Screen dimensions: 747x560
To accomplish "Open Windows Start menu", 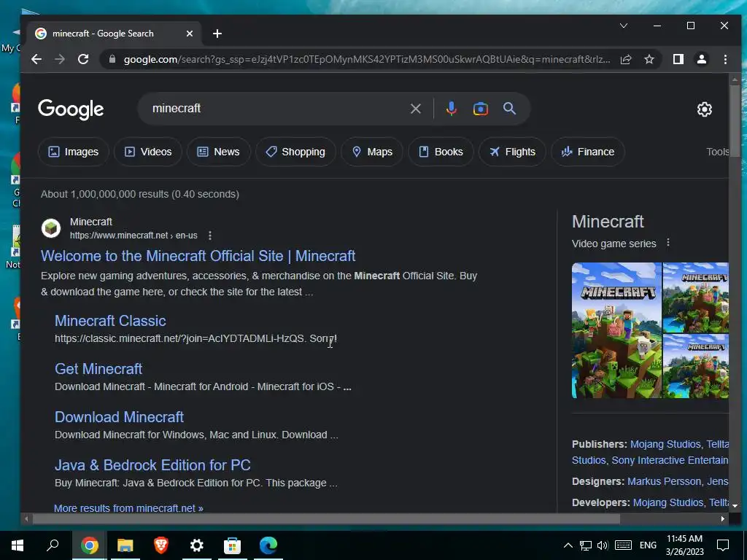I will coord(18,545).
